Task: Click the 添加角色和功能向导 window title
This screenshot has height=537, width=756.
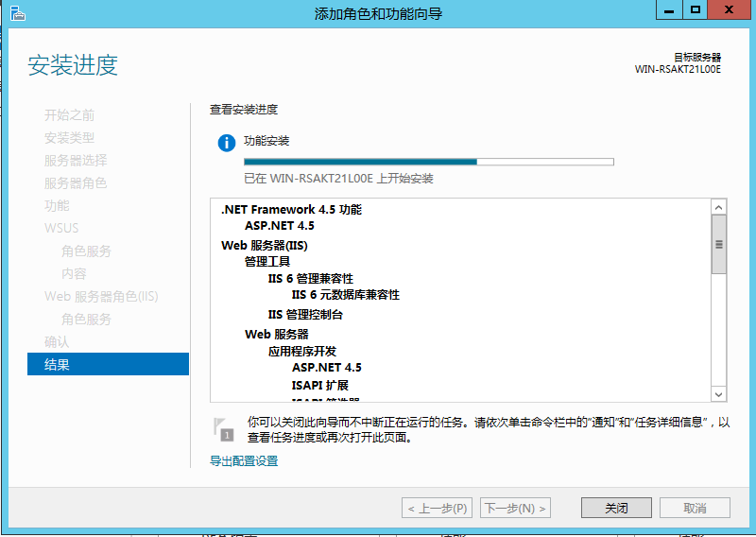Action: tap(378, 14)
